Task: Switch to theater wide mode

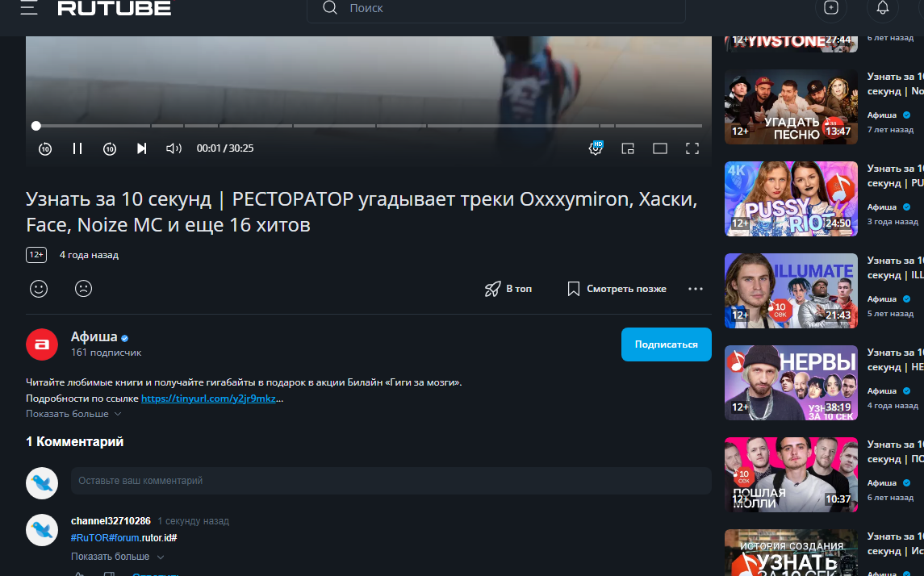Action: pyautogui.click(x=660, y=148)
